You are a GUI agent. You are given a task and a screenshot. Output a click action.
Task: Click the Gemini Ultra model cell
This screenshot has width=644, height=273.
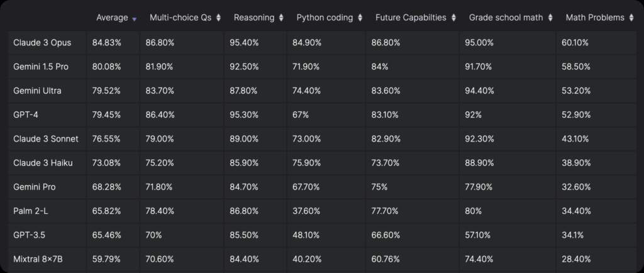coord(38,91)
